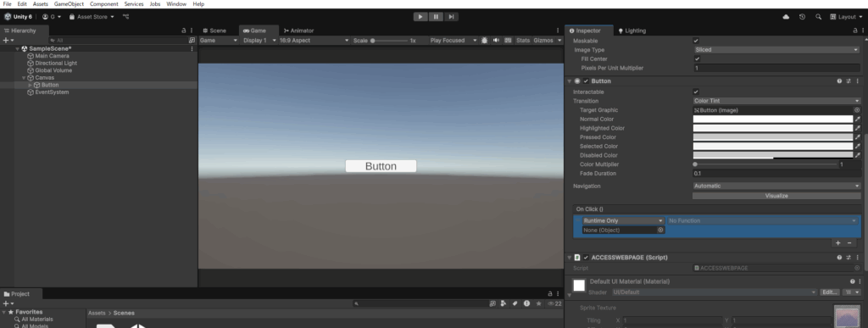
Task: Click the shader Edit... button
Action: point(829,292)
